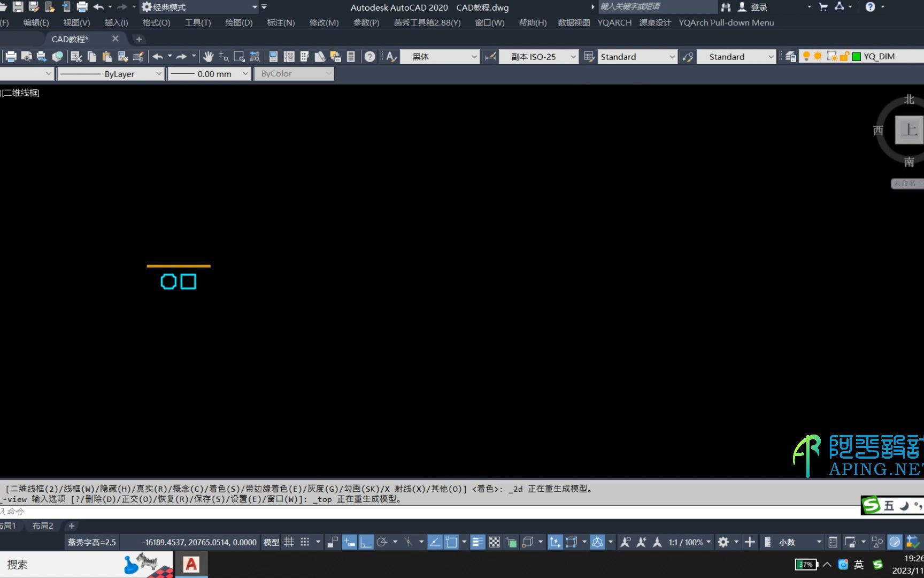Image resolution: width=924 pixels, height=578 pixels.
Task: Open the QuickCalc calculator icon
Action: (x=351, y=57)
